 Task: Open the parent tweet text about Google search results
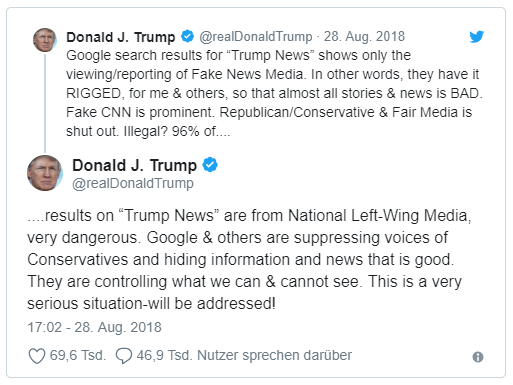[274, 93]
